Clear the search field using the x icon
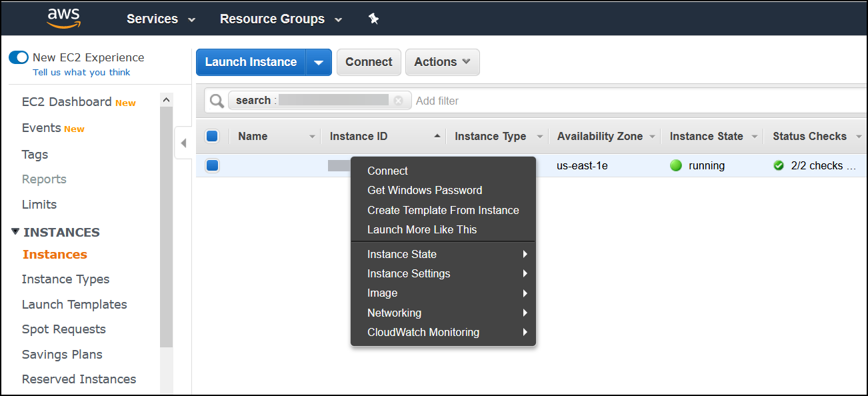This screenshot has width=868, height=396. click(x=399, y=100)
